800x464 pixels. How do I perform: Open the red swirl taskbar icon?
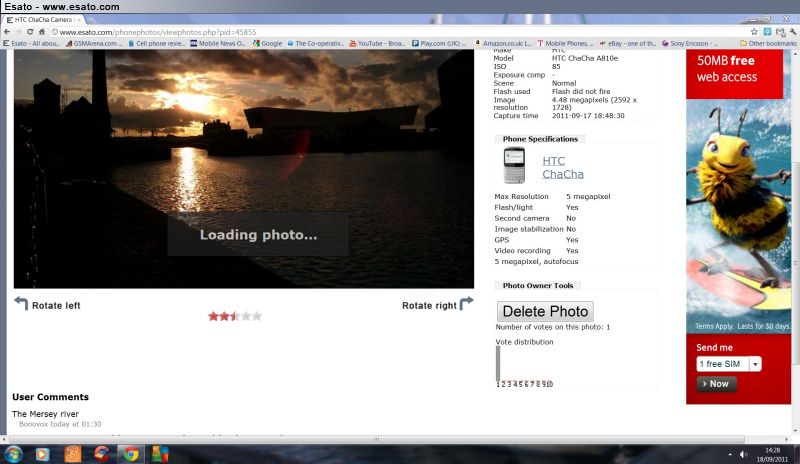point(102,454)
